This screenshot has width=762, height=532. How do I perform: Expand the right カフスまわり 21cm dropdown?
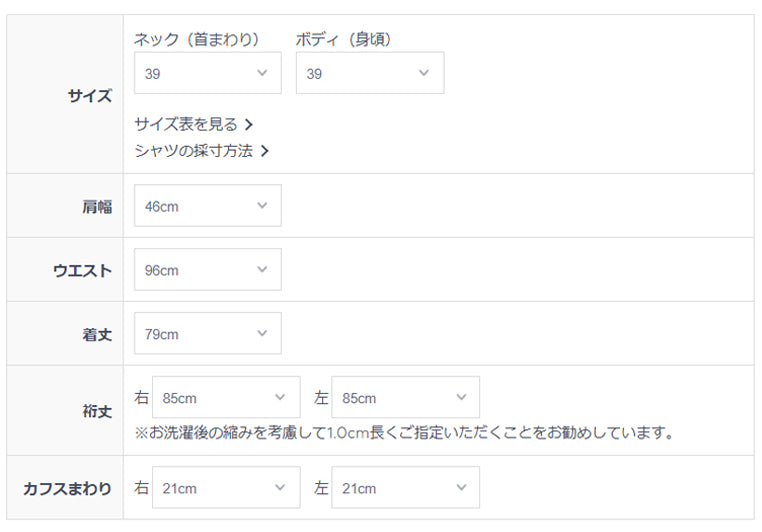click(226, 488)
